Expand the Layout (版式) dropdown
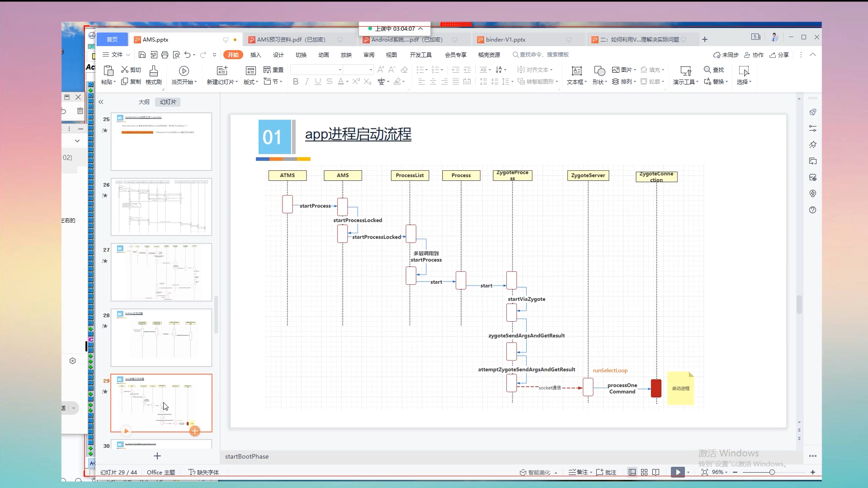The width and height of the screenshot is (868, 488). pos(251,82)
